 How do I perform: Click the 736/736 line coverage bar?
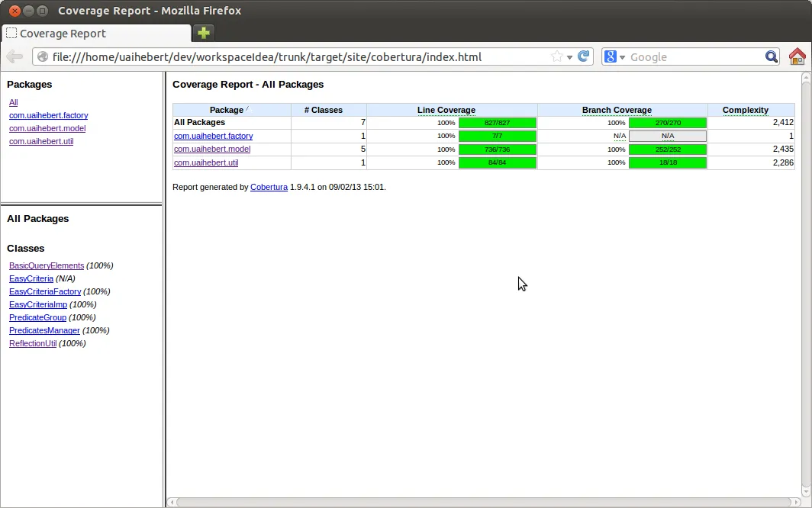[497, 150]
